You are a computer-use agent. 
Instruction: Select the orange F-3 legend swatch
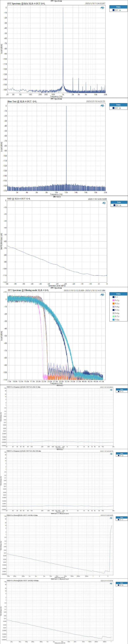[x=113, y=303]
